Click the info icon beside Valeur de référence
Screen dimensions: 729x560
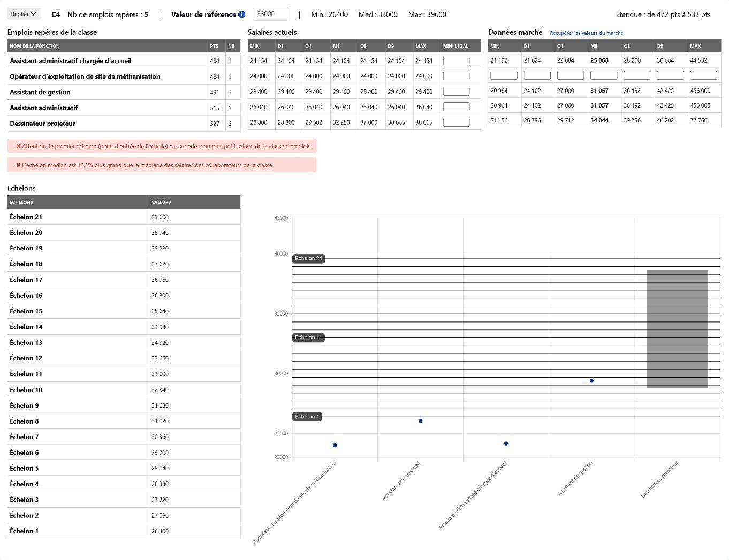(x=241, y=14)
